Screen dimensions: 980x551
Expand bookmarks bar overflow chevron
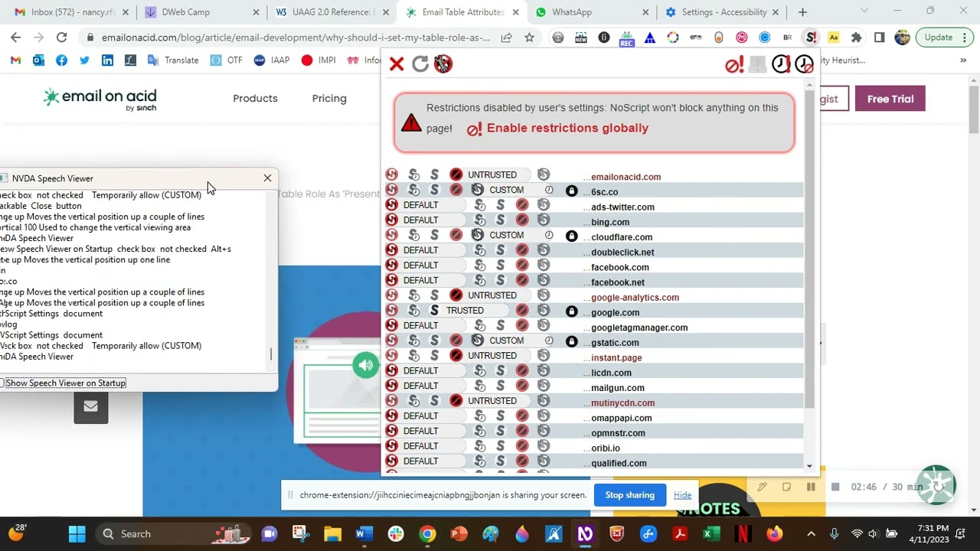click(x=963, y=60)
